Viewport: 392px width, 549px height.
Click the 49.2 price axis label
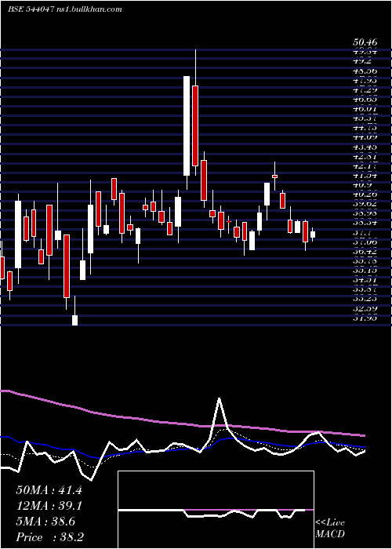point(362,61)
